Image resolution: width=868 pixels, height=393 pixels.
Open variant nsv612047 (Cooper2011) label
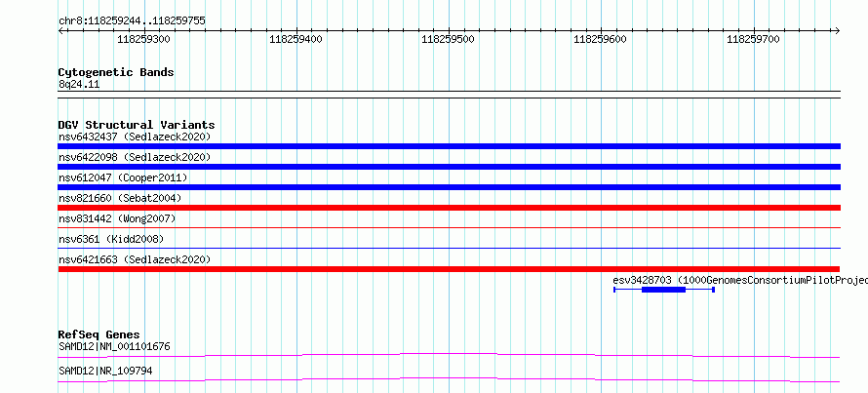tap(123, 177)
